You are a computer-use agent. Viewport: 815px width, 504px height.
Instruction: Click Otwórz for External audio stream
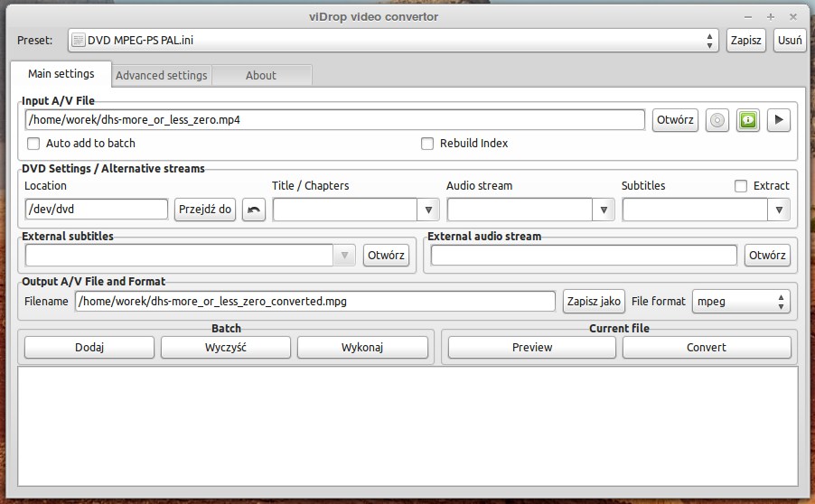tap(767, 255)
